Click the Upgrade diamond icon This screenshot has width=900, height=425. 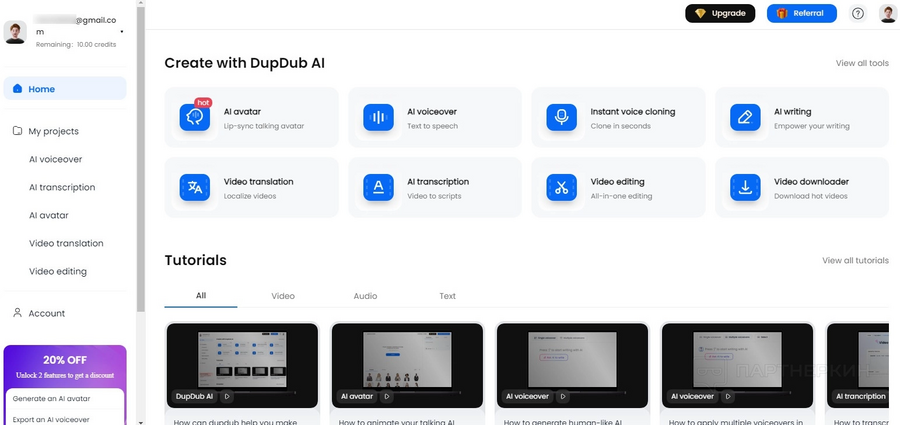700,13
